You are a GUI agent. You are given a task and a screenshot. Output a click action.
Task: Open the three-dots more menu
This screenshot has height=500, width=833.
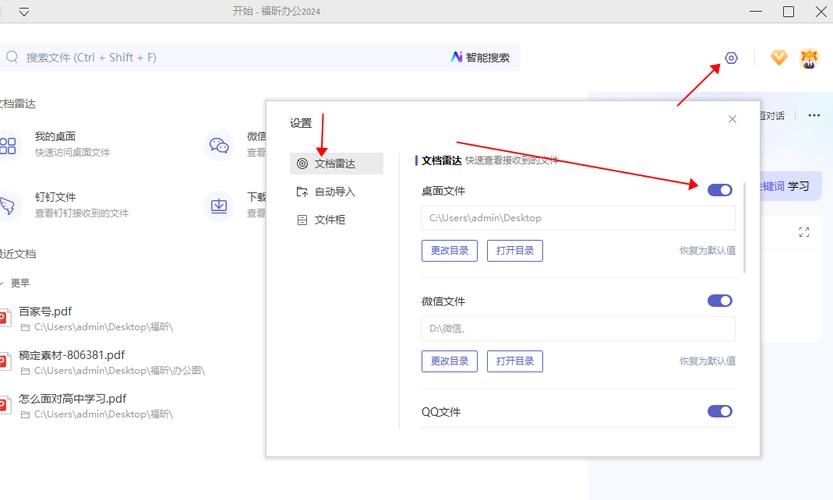coord(814,115)
